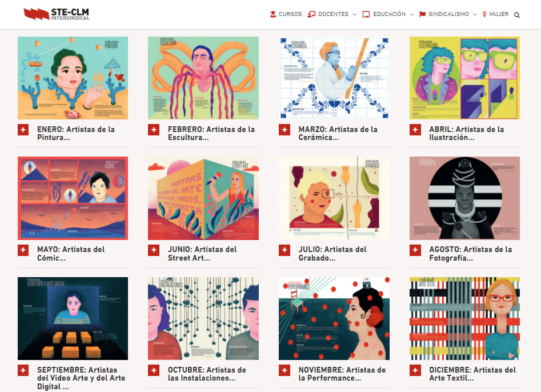Open the OCTUBRE Instalaciones thumbnail image
Image resolution: width=541 pixels, height=392 pixels.
203,318
